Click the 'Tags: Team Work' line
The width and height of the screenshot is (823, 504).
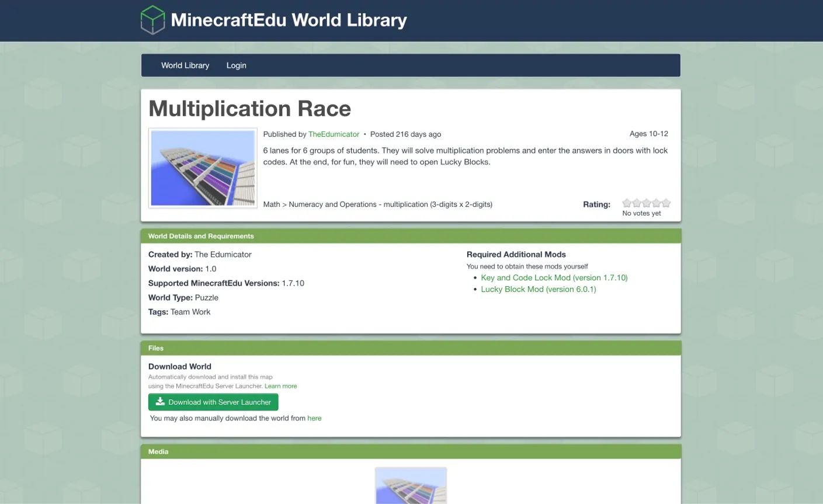pos(179,312)
